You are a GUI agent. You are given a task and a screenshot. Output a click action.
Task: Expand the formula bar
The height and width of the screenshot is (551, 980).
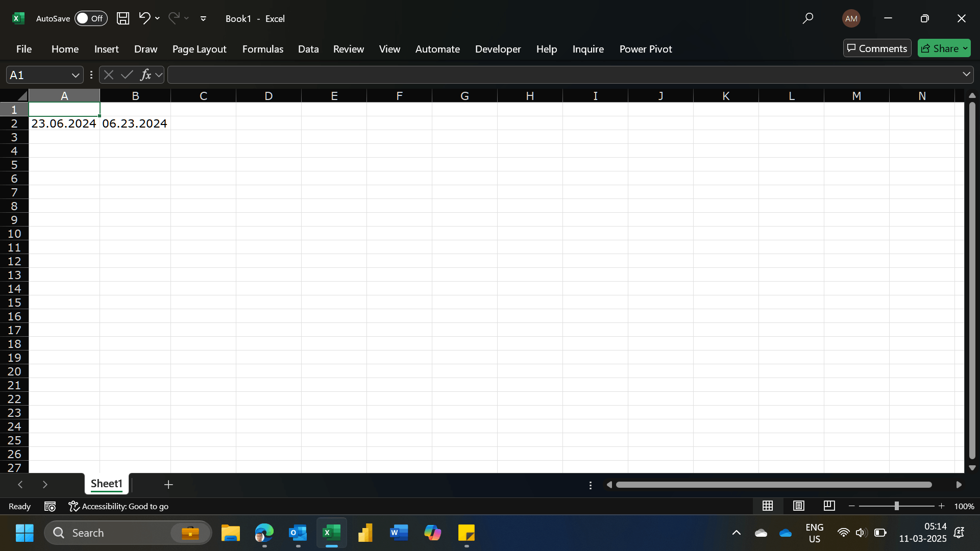point(966,74)
